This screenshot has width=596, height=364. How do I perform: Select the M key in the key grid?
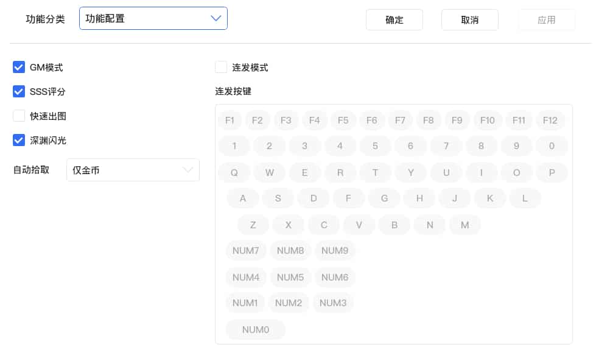465,225
